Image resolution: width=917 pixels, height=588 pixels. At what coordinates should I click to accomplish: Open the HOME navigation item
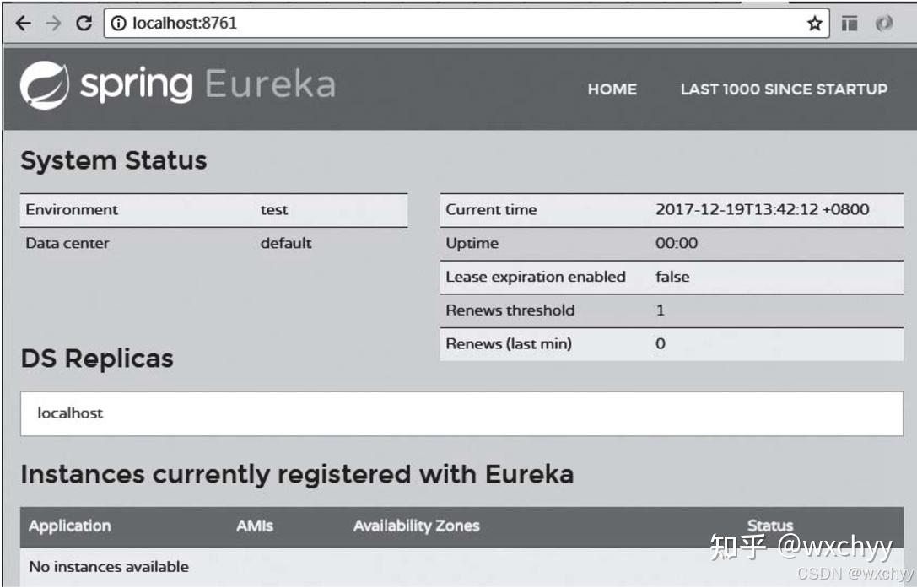612,89
